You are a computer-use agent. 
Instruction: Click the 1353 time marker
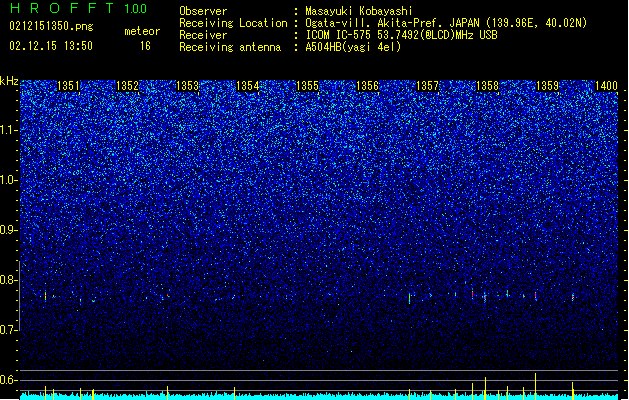[187, 86]
